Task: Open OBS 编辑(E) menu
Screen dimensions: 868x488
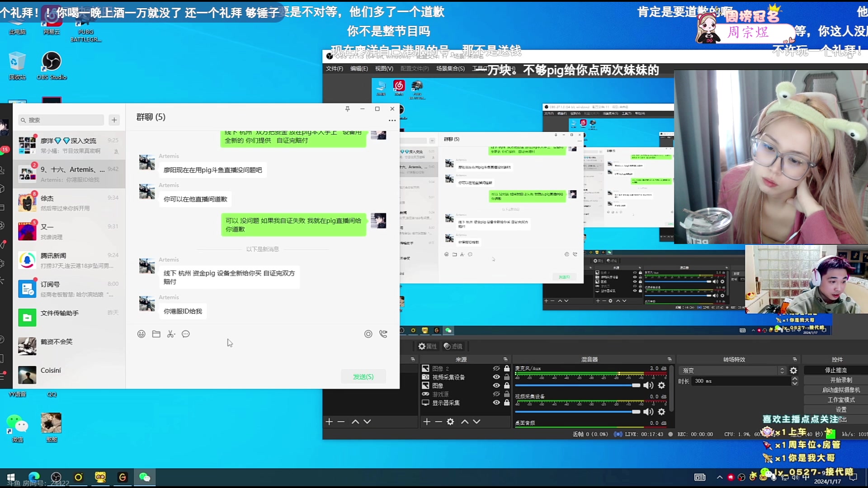Action: click(359, 69)
